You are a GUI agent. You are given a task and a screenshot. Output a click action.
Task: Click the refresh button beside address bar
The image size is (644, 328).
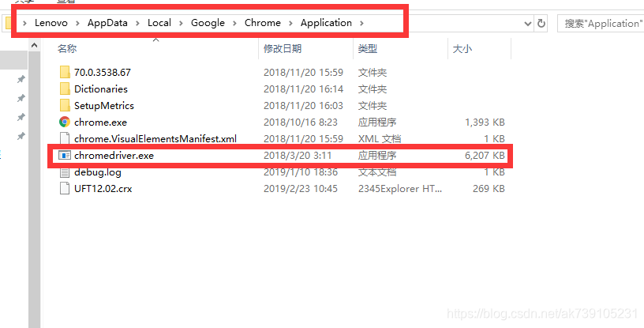[x=541, y=24]
